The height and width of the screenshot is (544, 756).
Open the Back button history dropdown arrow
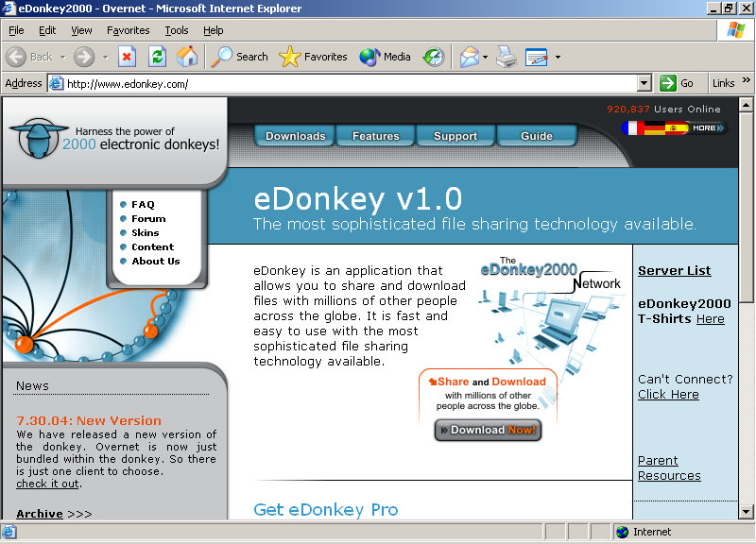[62, 57]
